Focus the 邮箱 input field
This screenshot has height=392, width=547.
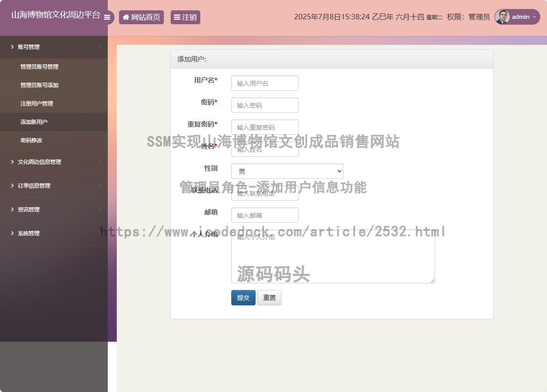pyautogui.click(x=265, y=215)
